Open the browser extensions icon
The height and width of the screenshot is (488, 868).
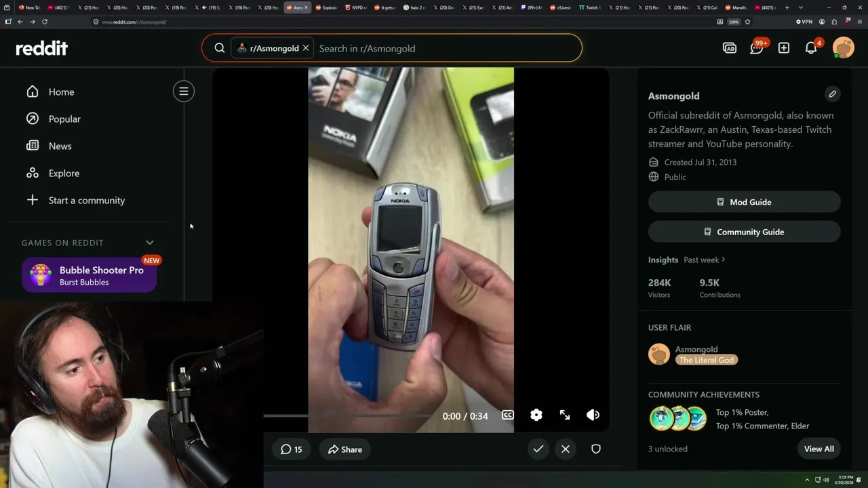click(x=833, y=22)
